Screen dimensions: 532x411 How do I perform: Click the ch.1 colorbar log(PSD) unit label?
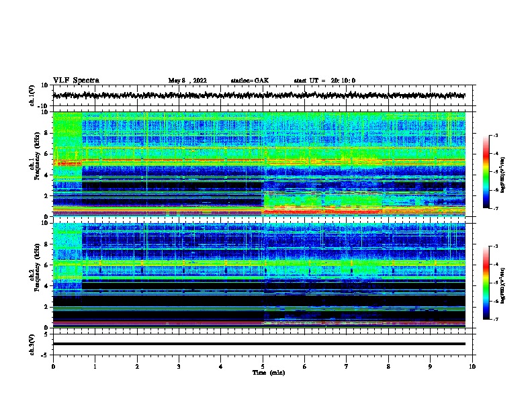(x=503, y=175)
